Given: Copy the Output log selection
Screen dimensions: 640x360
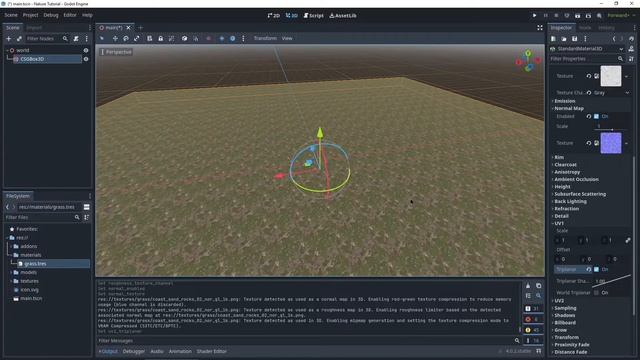Looking at the screenshot, I should 538,286.
